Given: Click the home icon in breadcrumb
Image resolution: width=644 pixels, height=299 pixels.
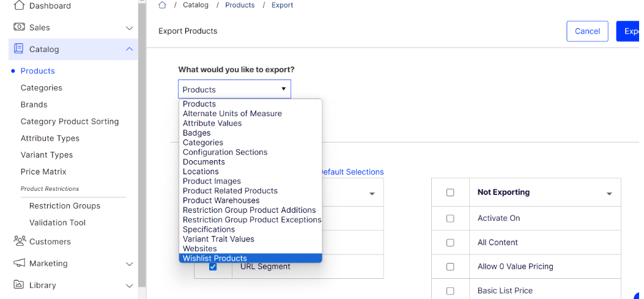Looking at the screenshot, I should [x=163, y=5].
